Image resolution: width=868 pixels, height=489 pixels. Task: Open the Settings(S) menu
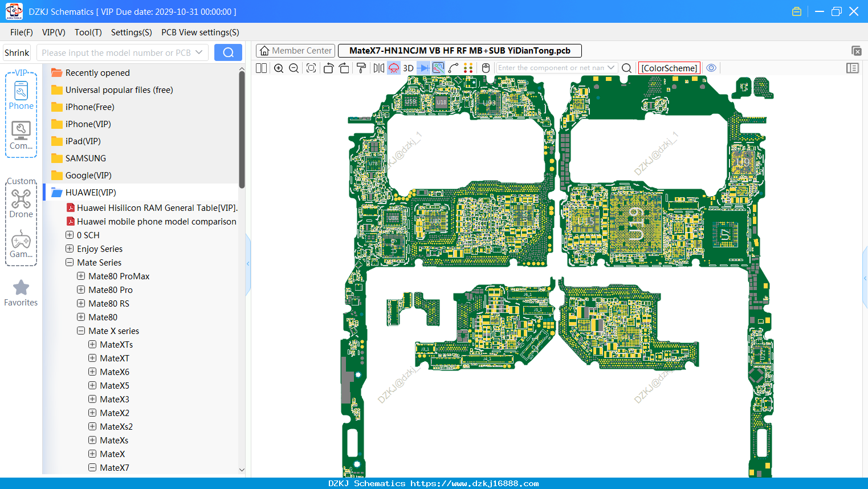132,32
